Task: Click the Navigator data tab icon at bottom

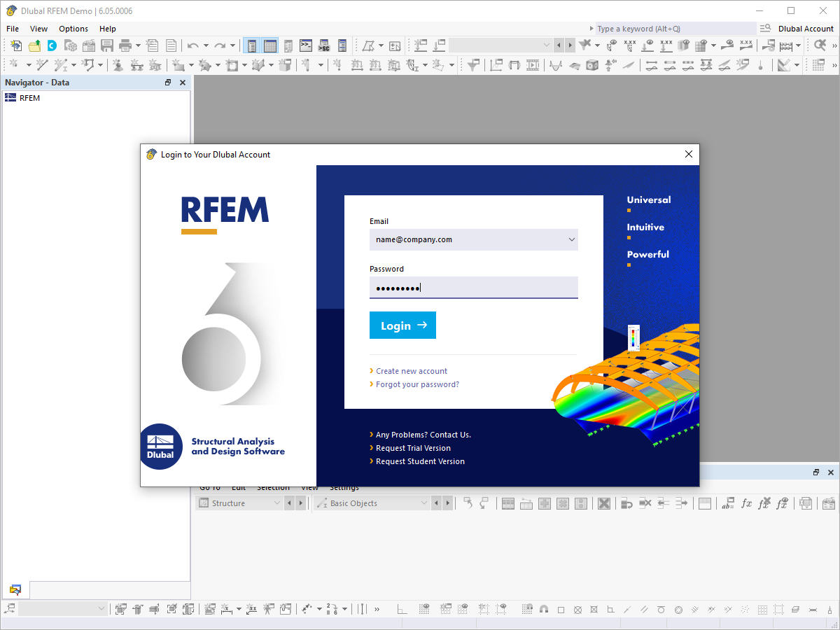Action: tap(15, 589)
